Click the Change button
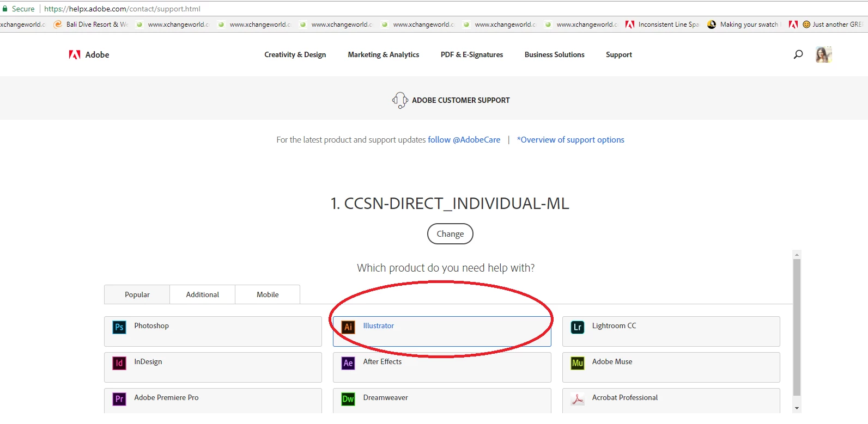The height and width of the screenshot is (424, 868). pyautogui.click(x=450, y=233)
